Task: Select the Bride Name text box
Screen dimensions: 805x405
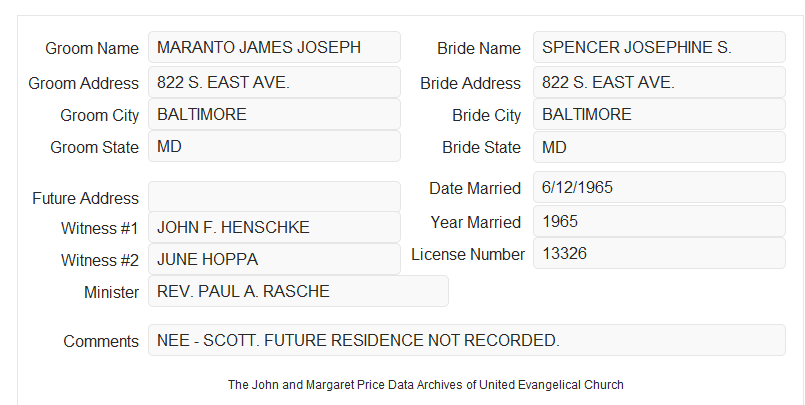Action: coord(659,47)
